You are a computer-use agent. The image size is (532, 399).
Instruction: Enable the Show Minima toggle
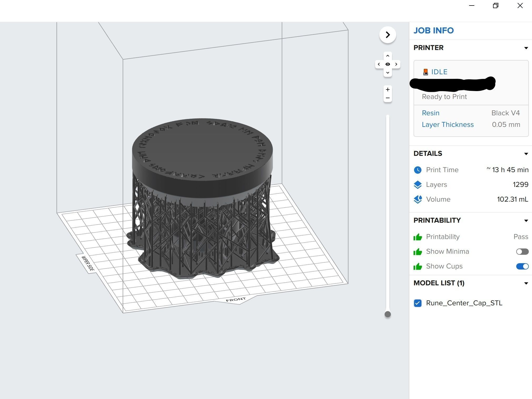tap(522, 252)
